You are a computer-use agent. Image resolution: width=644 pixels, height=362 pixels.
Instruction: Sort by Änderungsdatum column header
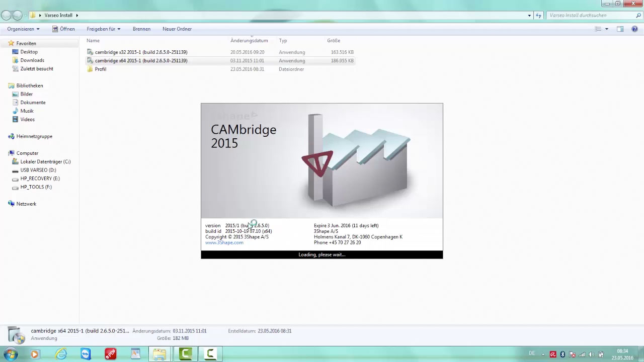point(249,41)
